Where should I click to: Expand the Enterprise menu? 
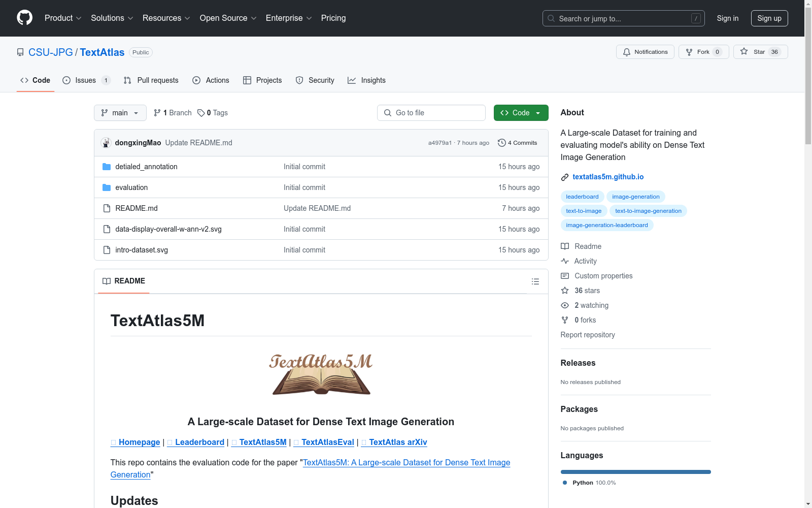click(x=289, y=18)
